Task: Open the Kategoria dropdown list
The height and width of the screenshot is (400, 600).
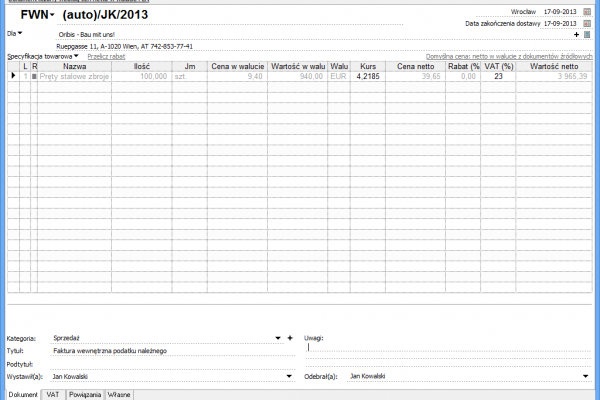Action: point(277,338)
